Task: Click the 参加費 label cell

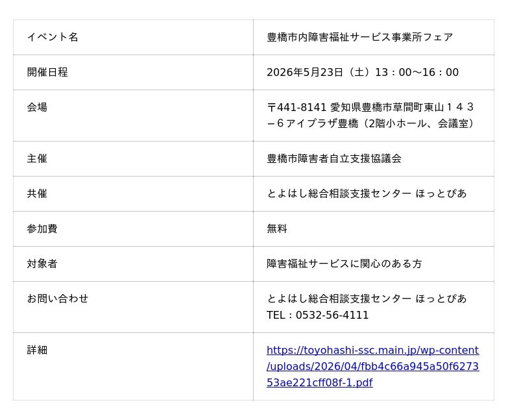Action: [x=133, y=229]
